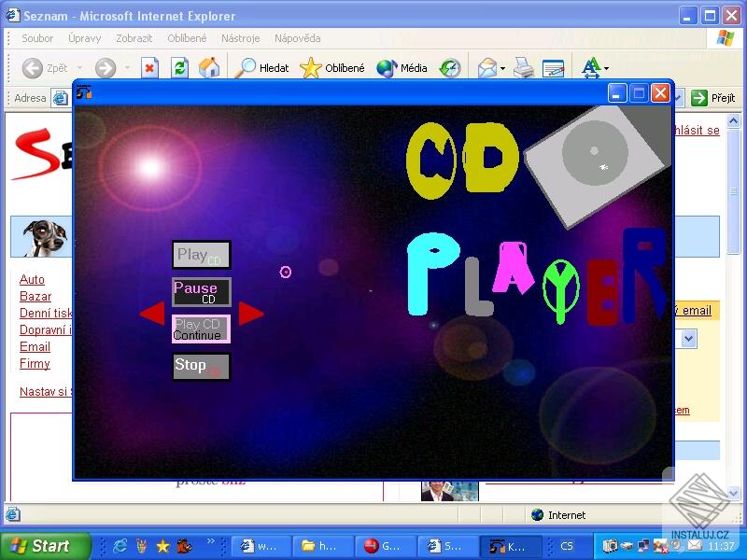This screenshot has width=747, height=560.
Task: Open the Zobrazit menu
Action: click(134, 38)
